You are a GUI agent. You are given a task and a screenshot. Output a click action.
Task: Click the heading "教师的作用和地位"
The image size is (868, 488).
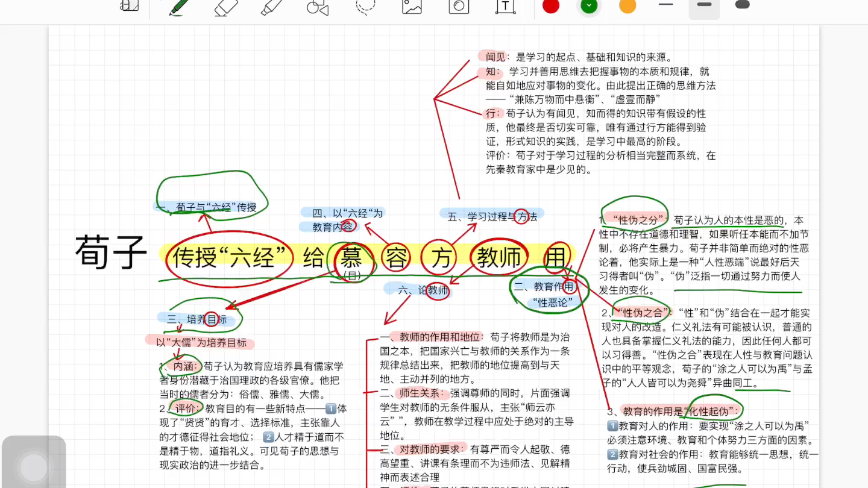coord(440,337)
